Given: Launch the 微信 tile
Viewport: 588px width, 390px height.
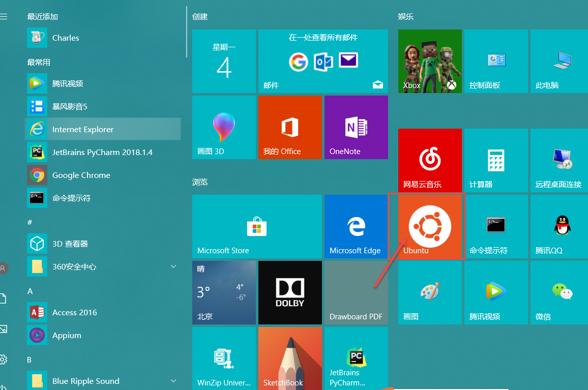Looking at the screenshot, I should click(x=559, y=292).
